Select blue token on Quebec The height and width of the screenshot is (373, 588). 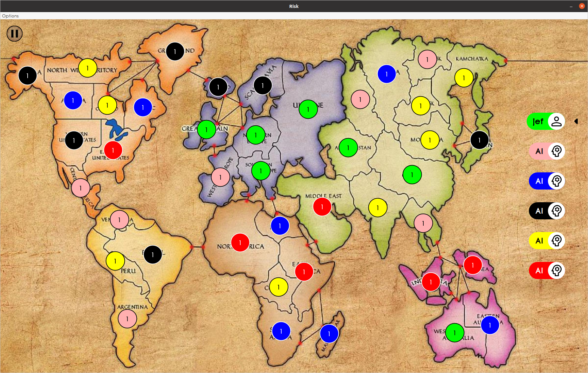143,107
